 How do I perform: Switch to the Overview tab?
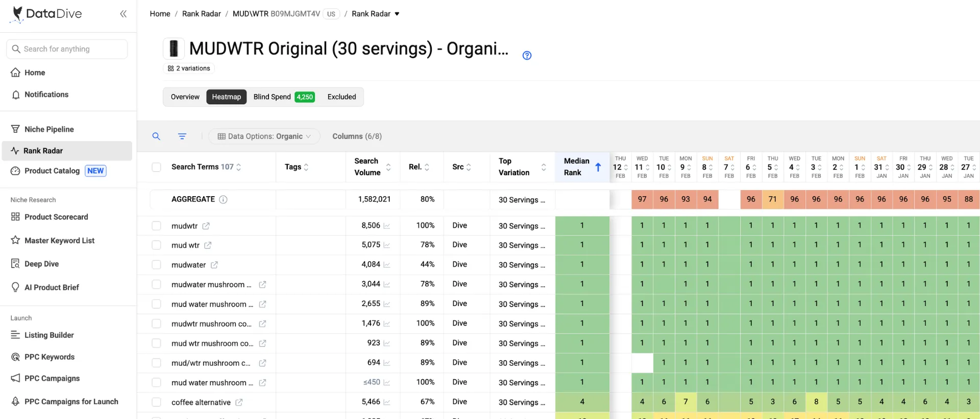coord(185,97)
